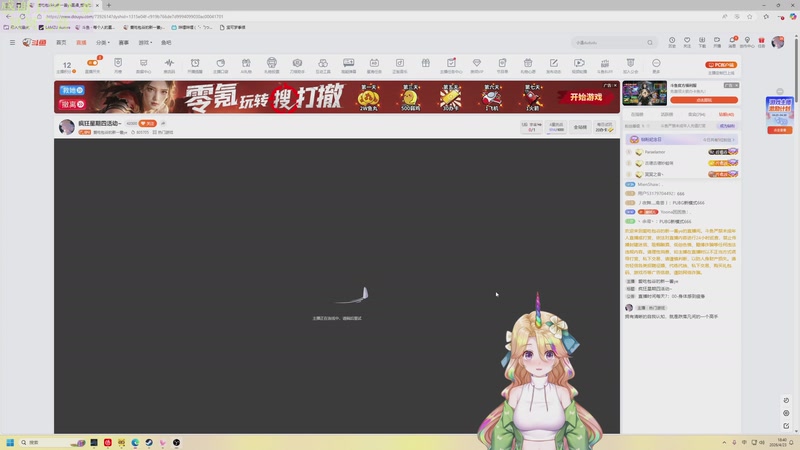The height and width of the screenshot is (450, 800).
Task: Open the daily trial 20办卡 button
Action: point(604,127)
